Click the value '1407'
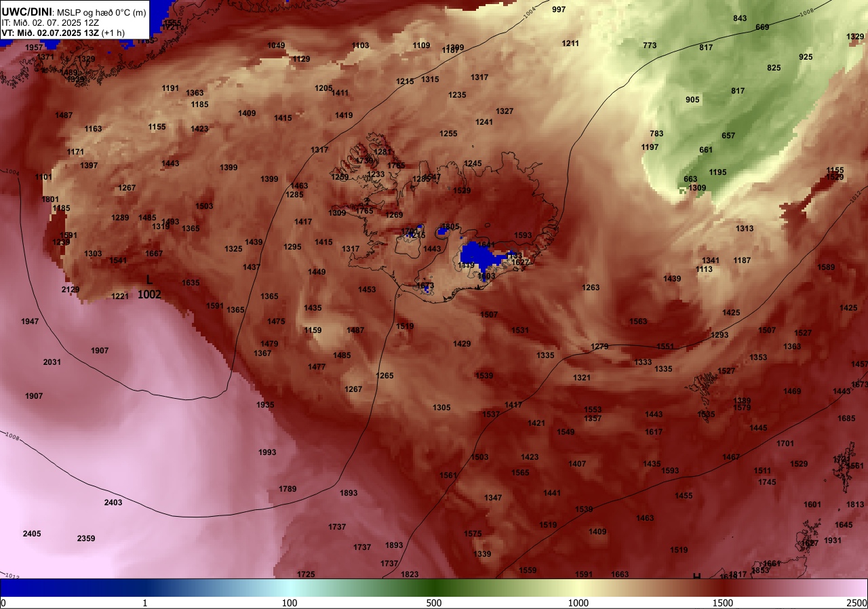The height and width of the screenshot is (609, 868). 577,464
